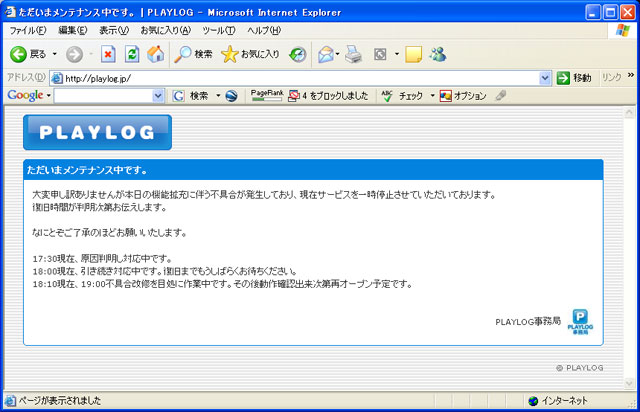Open the Mail envelope icon
640x412 pixels.
[326, 54]
